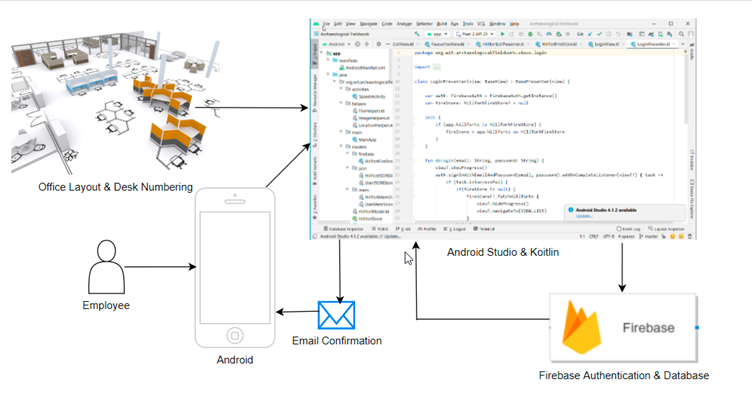Toggle the Gradle right sidebar button
Viewport: 752px width, 411px height.
click(x=692, y=49)
